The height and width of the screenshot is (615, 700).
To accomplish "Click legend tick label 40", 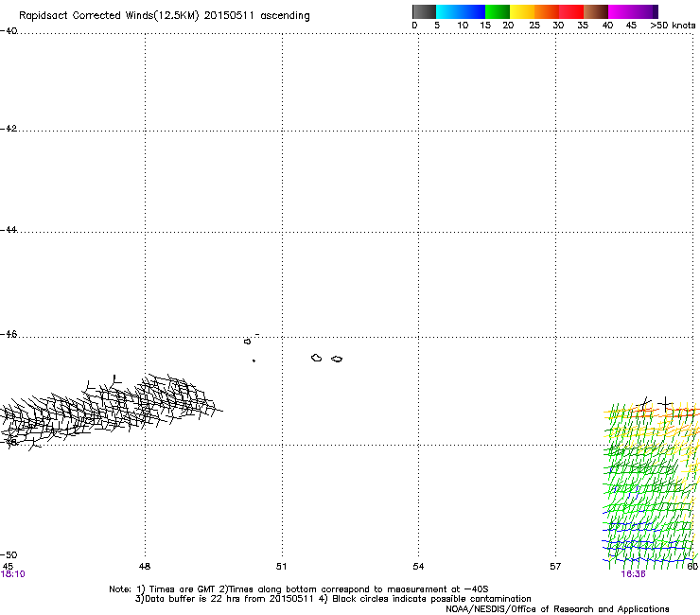I will (607, 26).
